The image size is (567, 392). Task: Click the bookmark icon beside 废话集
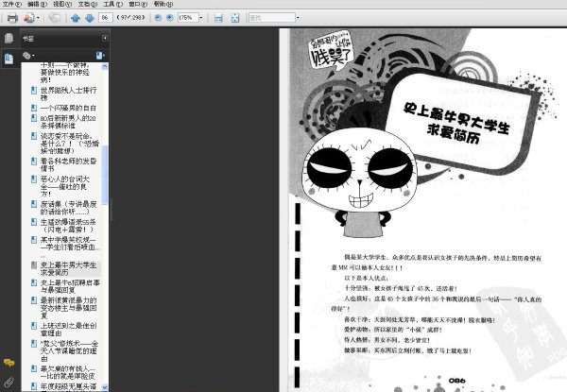pos(34,204)
